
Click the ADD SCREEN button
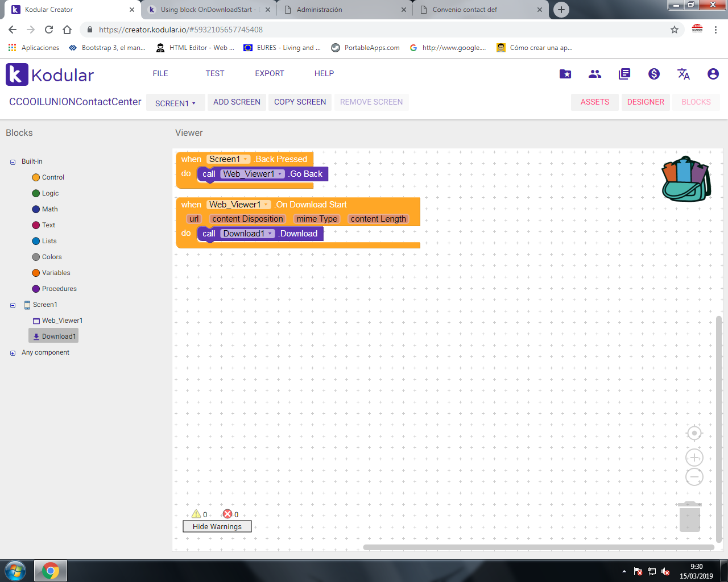237,102
